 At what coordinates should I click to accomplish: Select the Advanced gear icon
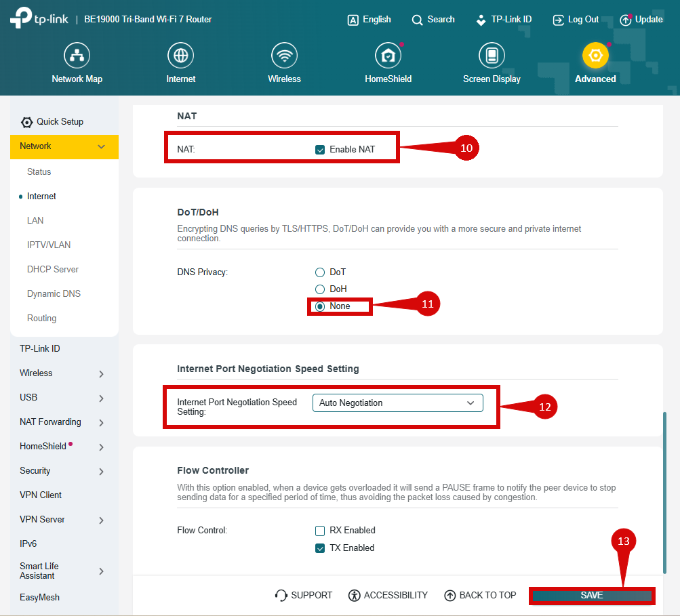tap(595, 56)
